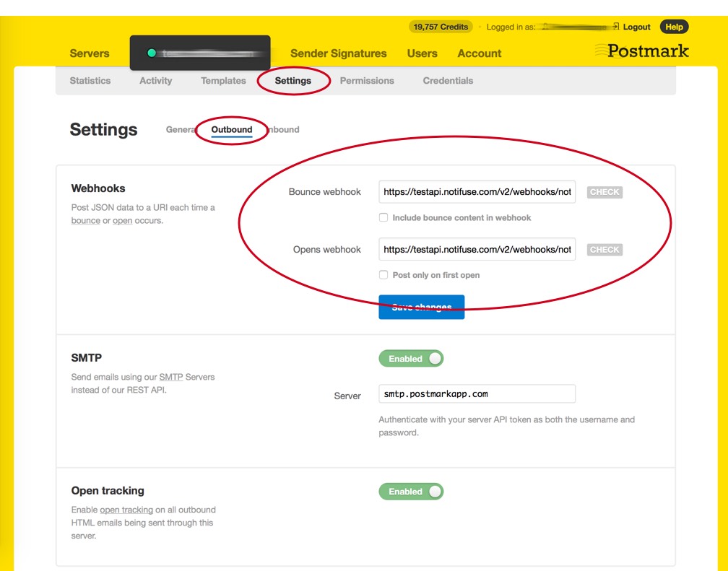
Task: Click the Webhooks section heading
Action: [98, 188]
